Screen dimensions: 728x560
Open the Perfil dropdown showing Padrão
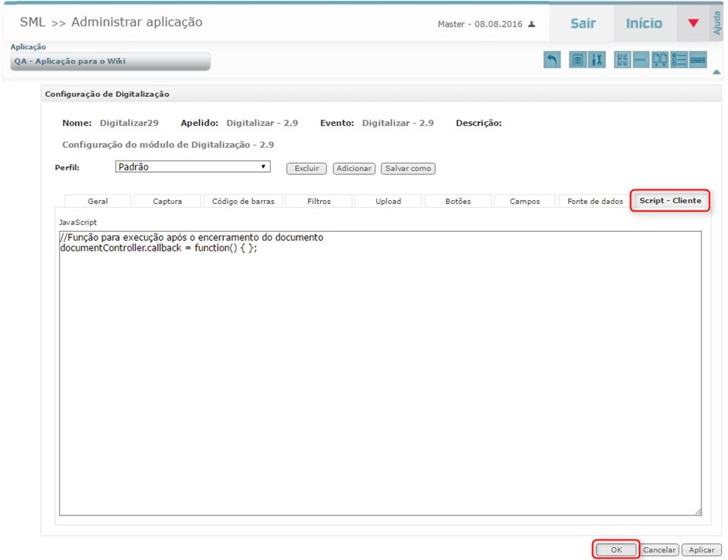click(x=193, y=167)
